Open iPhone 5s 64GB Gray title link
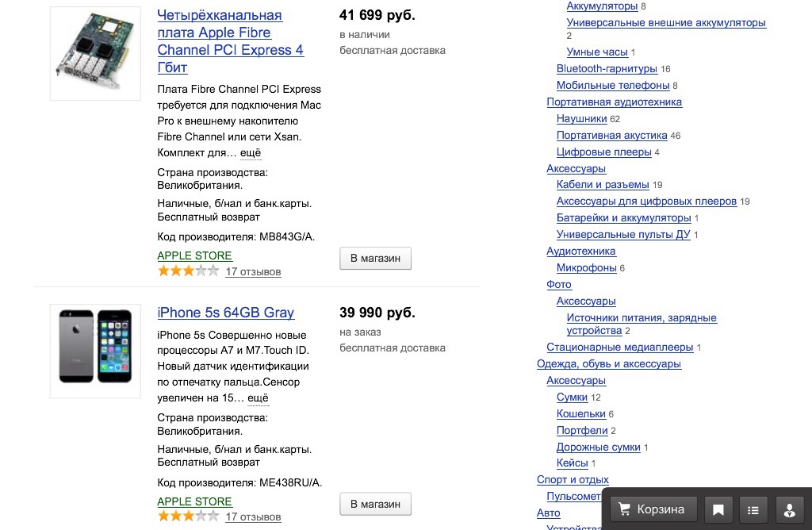 coord(226,313)
